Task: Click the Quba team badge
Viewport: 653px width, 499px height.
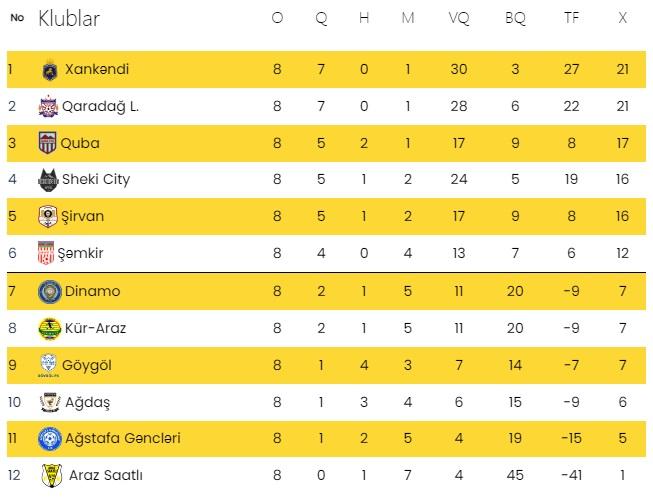Action: pyautogui.click(x=47, y=144)
